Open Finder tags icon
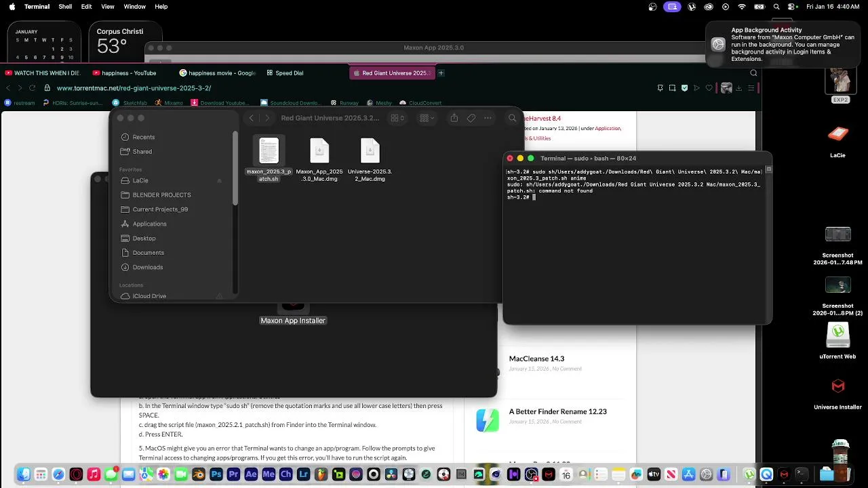Screen dimensions: 868x488 [x=471, y=118]
